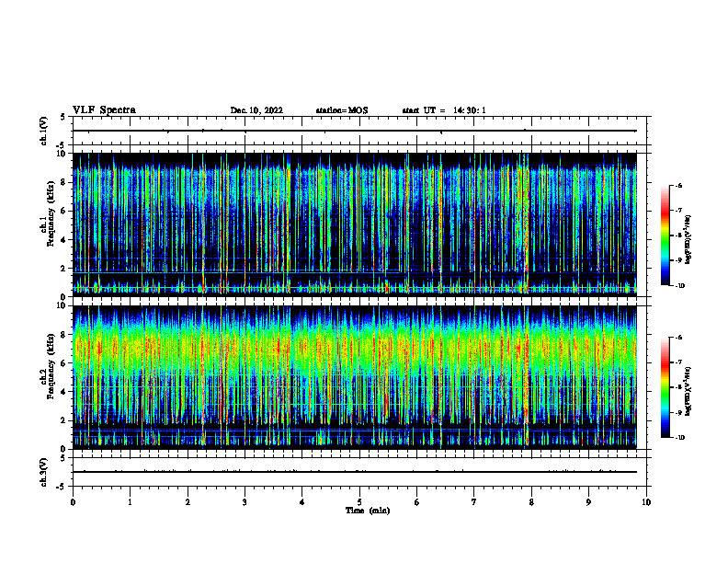Viewport: 728px width, 563px height.
Task: Click the ch.1 spectrogram color scale bar
Action: pyautogui.click(x=665, y=236)
